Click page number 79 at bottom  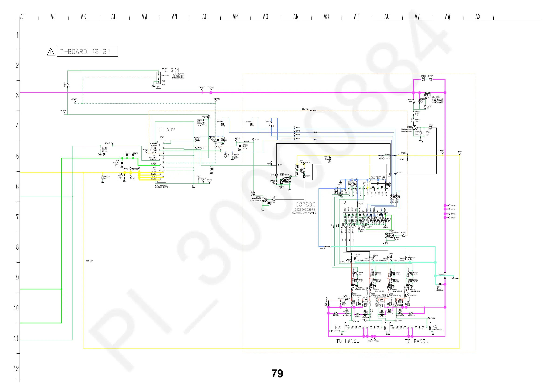277,373
